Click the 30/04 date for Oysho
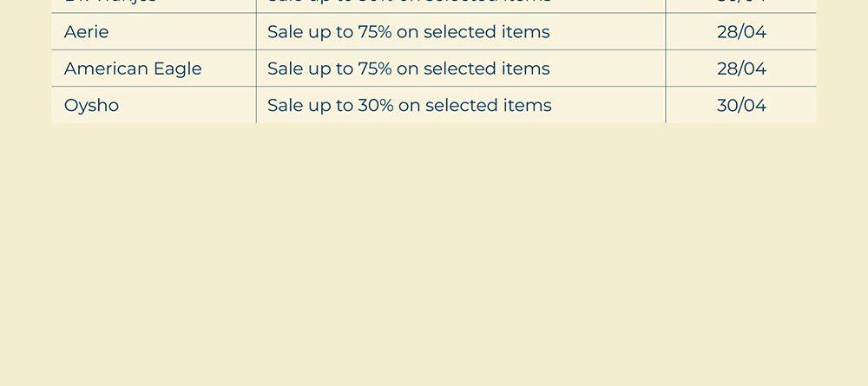The image size is (868, 386). coord(741,105)
